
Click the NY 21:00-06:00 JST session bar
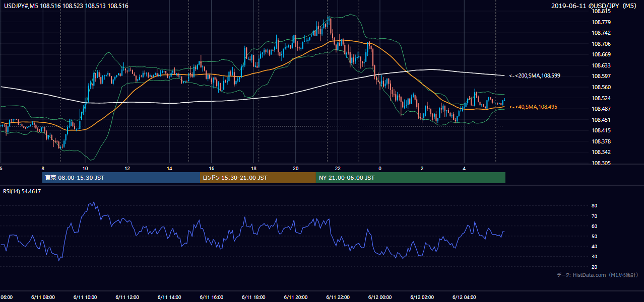(x=411, y=178)
